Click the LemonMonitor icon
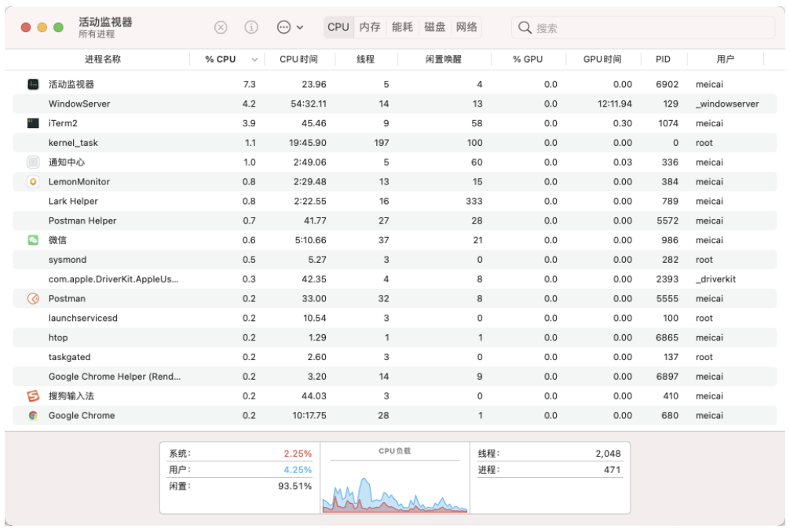This screenshot has width=790, height=532. tap(33, 181)
